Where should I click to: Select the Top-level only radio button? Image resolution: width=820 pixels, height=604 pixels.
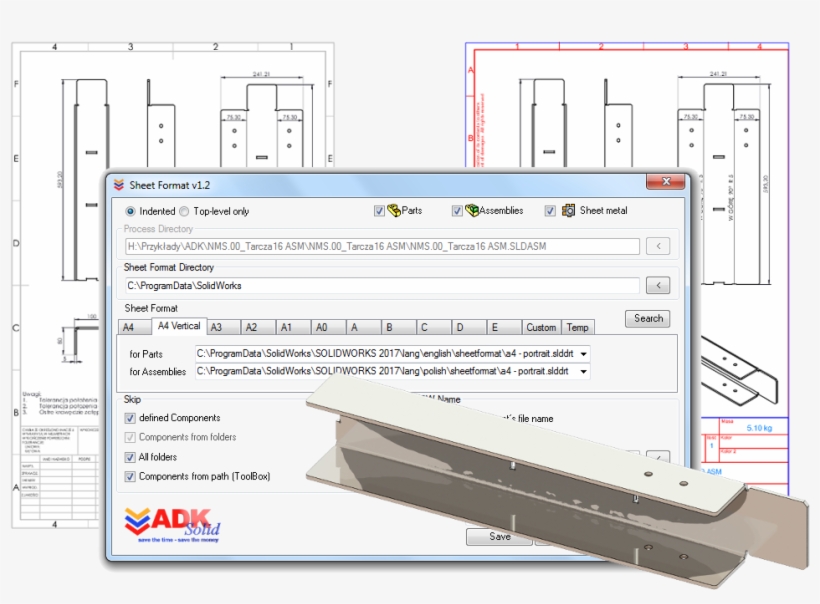pyautogui.click(x=186, y=210)
